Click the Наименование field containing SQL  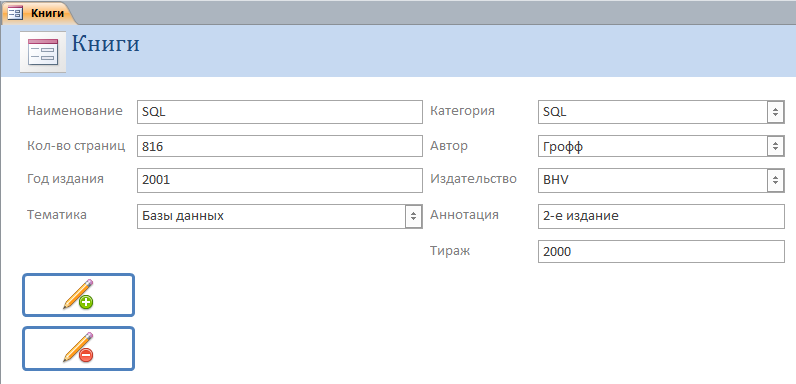[x=280, y=112]
